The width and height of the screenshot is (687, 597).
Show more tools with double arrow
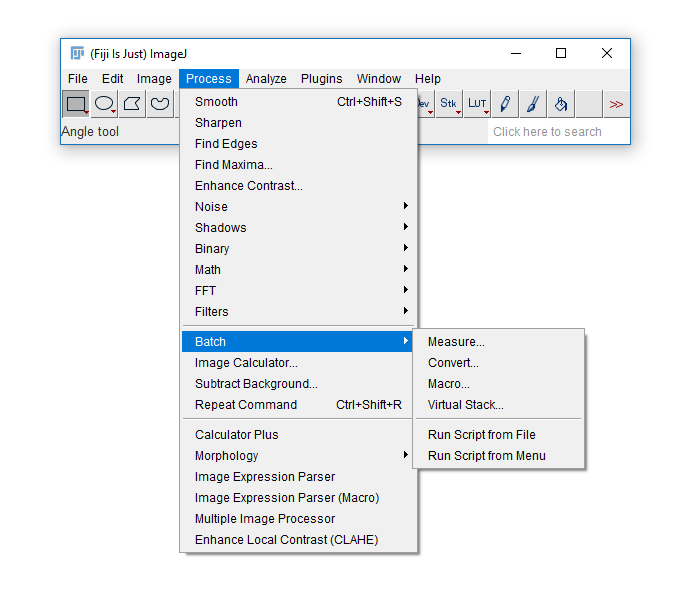click(616, 104)
